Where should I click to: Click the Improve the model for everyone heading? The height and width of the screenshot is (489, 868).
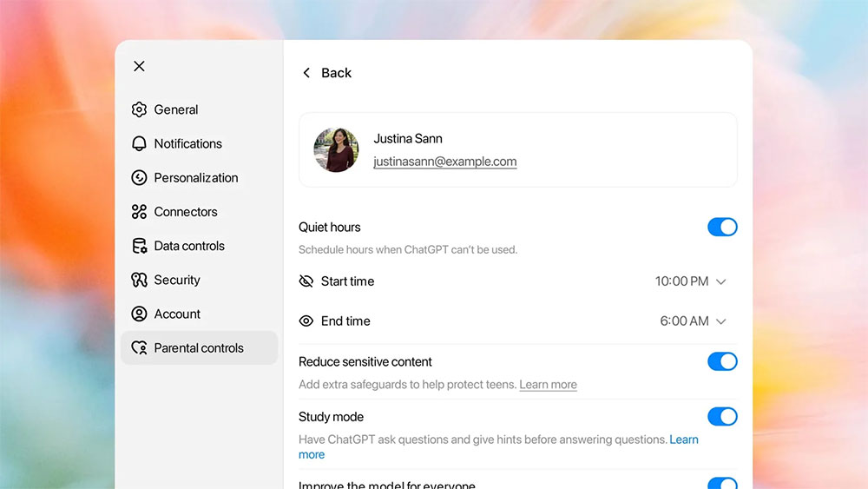(x=386, y=485)
